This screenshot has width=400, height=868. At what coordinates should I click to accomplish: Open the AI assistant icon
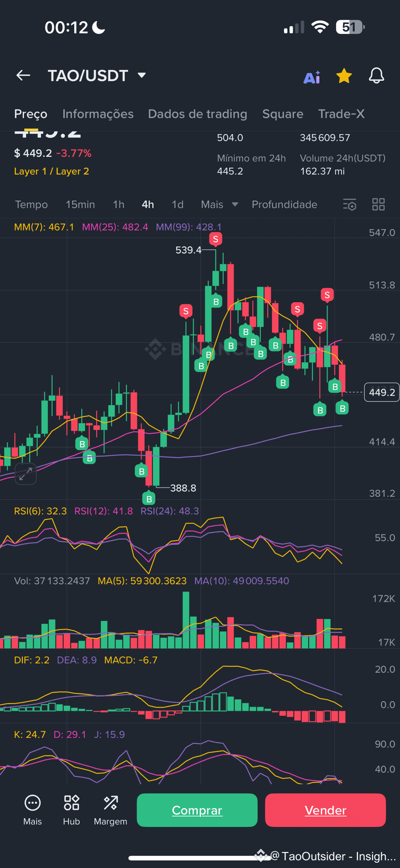tap(312, 77)
